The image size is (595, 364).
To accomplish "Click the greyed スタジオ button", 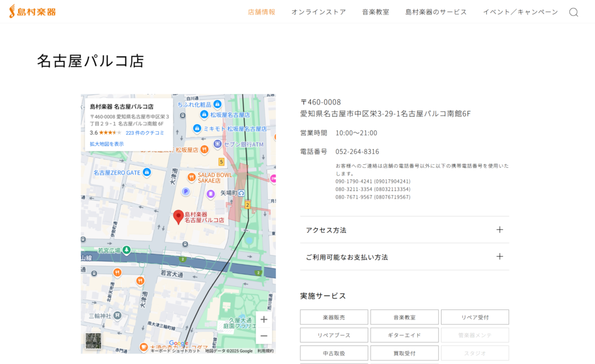I will (x=475, y=353).
